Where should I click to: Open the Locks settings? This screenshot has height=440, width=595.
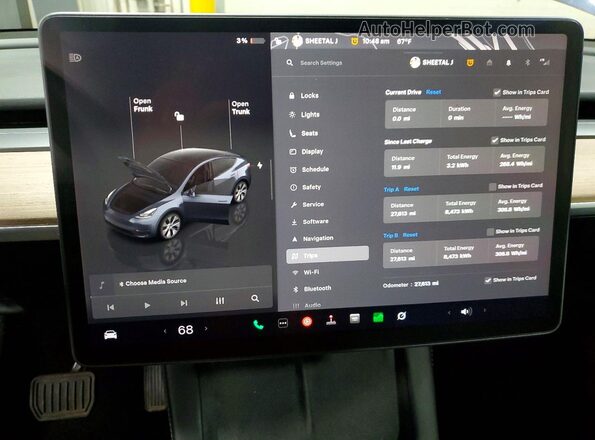point(304,96)
